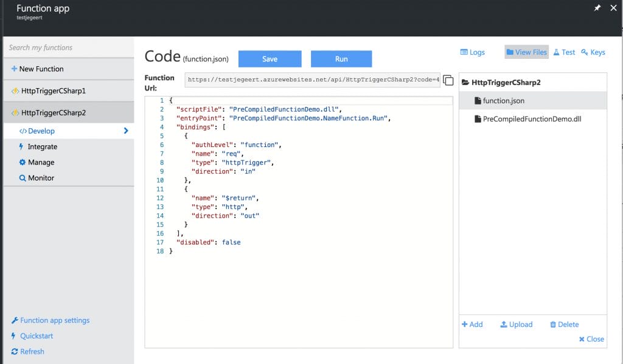623x364 pixels.
Task: Run the function
Action: [341, 59]
